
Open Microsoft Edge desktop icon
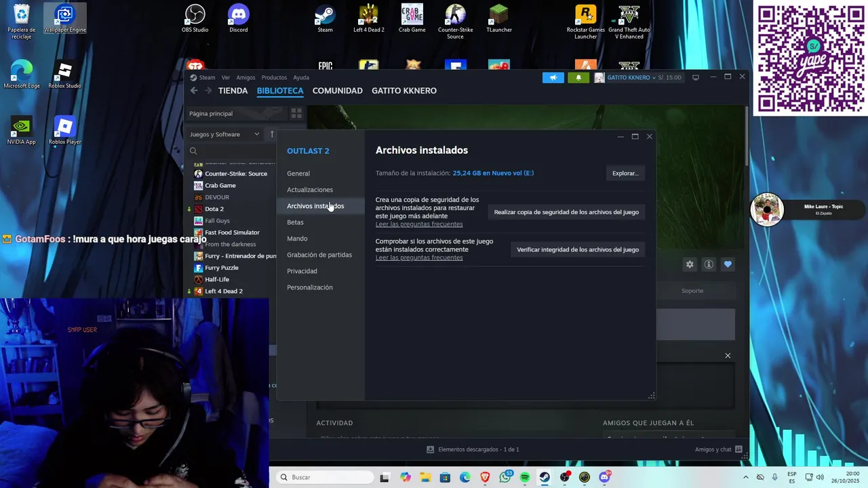pos(22,75)
